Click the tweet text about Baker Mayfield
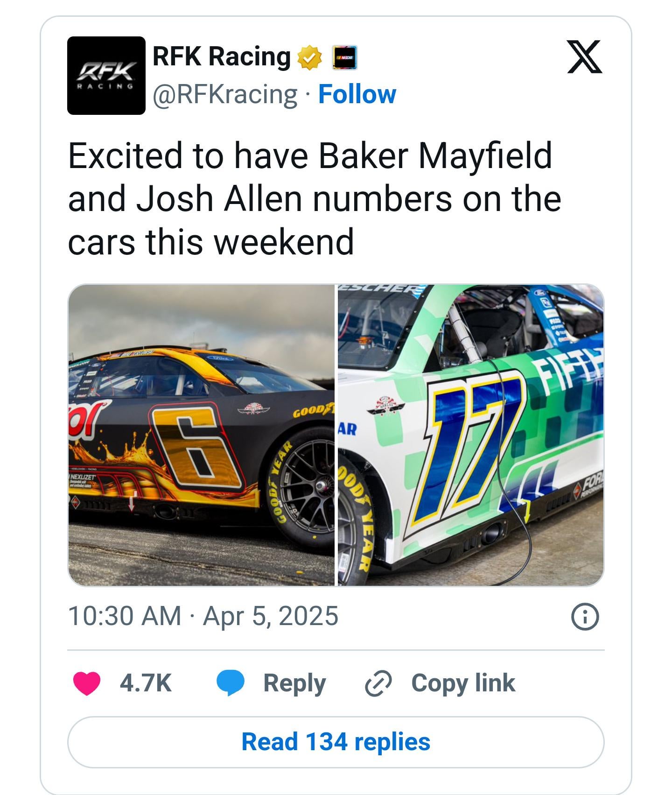The height and width of the screenshot is (795, 672). (x=314, y=198)
